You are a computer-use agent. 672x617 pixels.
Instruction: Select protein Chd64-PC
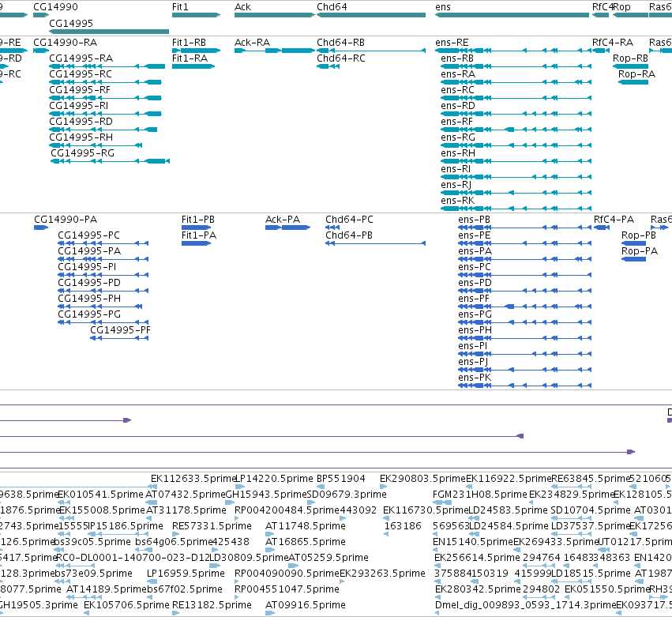(332, 228)
